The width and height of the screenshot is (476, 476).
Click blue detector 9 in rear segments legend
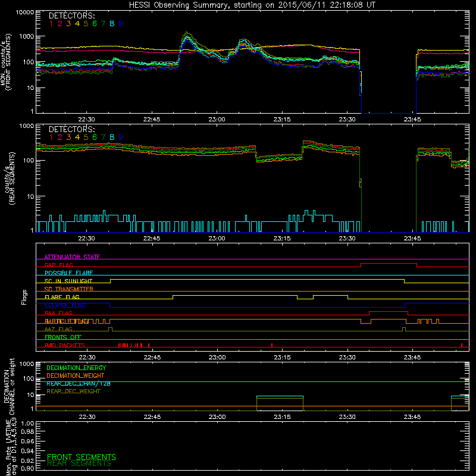point(121,137)
